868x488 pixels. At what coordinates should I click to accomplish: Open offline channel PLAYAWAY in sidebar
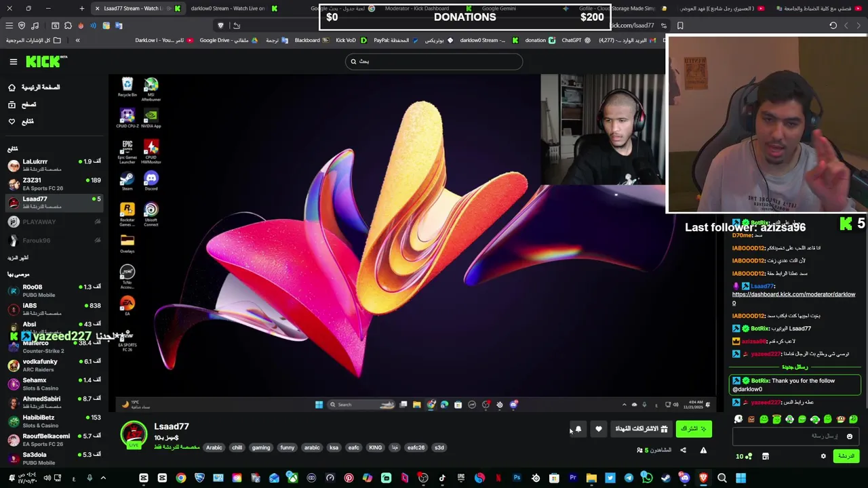[x=54, y=222]
